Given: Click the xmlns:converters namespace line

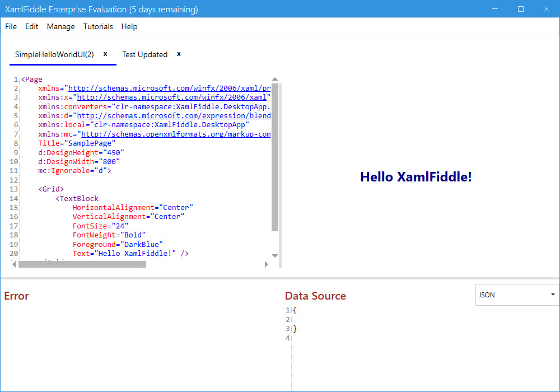Looking at the screenshot, I should tap(155, 106).
